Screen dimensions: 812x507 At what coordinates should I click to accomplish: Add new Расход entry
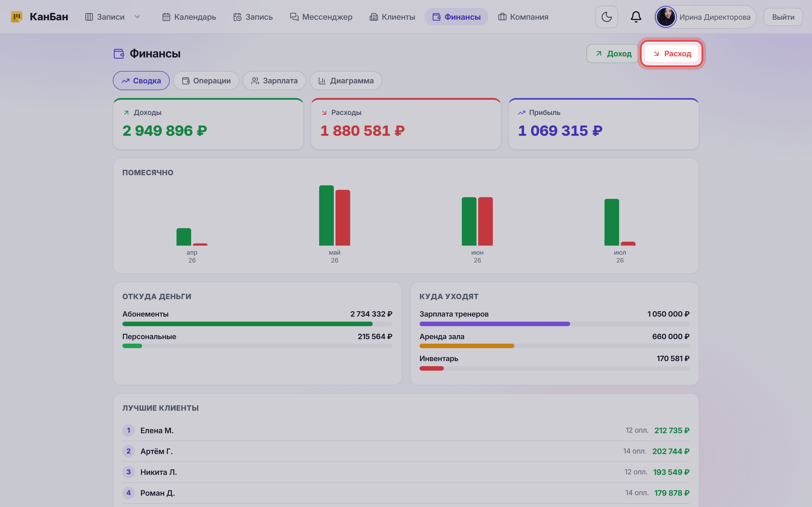[x=671, y=54]
